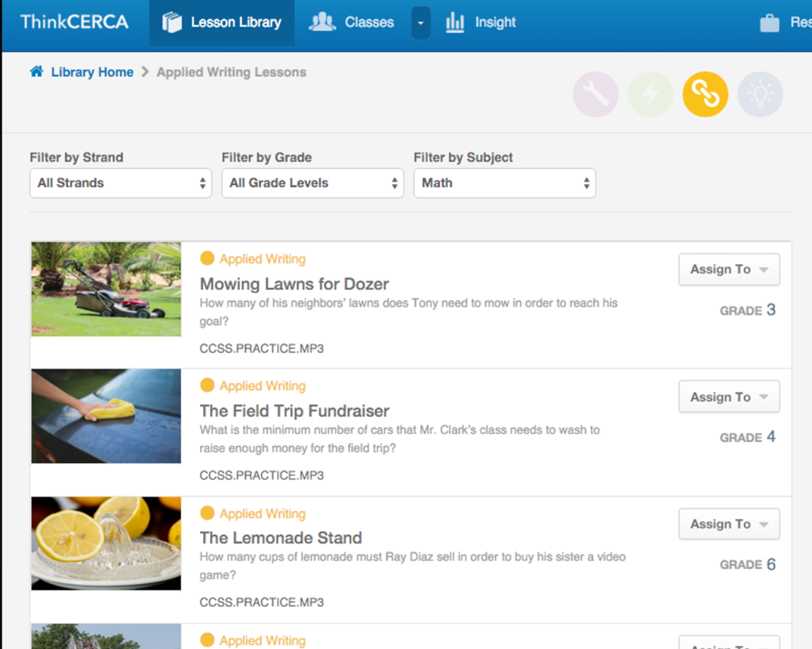Open the lemon lesson thumbnail
812x649 pixels.
coord(106,544)
